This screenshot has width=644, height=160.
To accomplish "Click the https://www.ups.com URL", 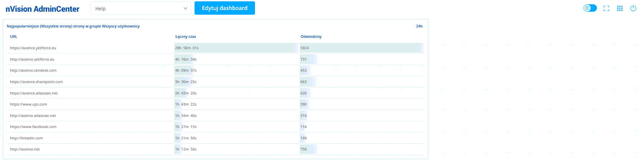I will (29, 104).
